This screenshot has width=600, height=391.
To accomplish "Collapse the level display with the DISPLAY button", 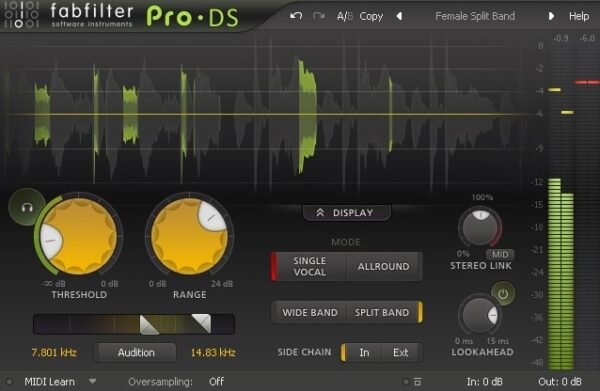I will (x=347, y=213).
